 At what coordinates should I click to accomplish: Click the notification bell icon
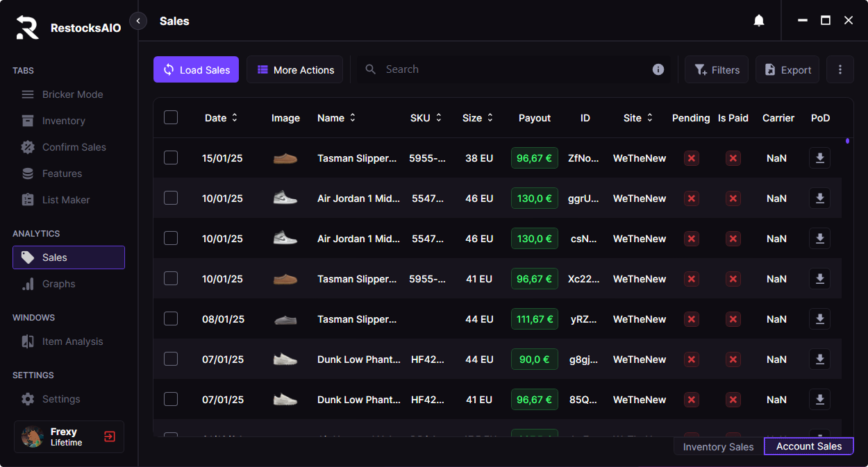(x=759, y=21)
